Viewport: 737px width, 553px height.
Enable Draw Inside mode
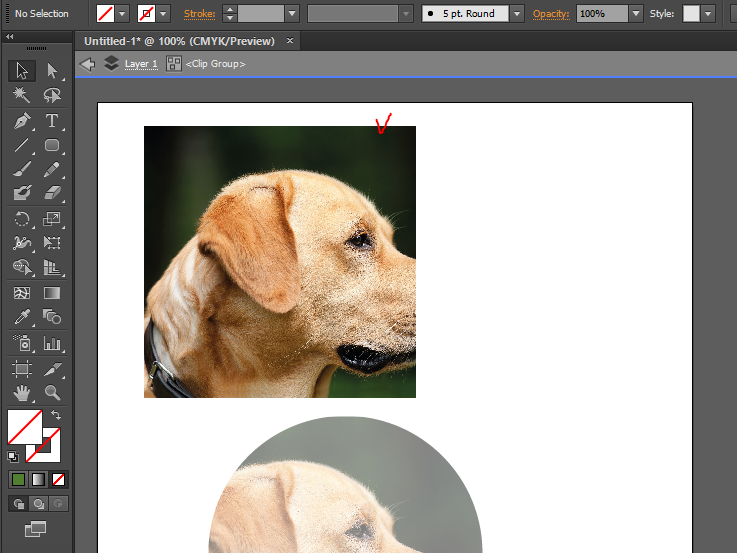tap(58, 504)
